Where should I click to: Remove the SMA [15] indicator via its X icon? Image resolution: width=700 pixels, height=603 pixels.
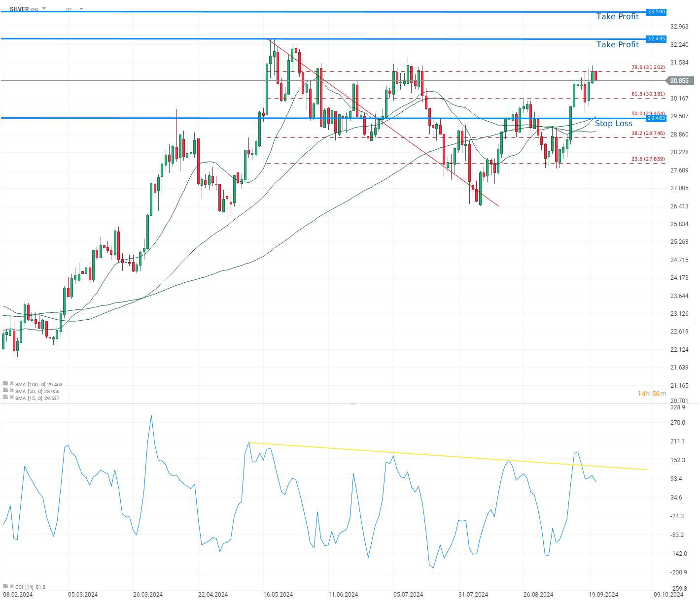point(11,398)
